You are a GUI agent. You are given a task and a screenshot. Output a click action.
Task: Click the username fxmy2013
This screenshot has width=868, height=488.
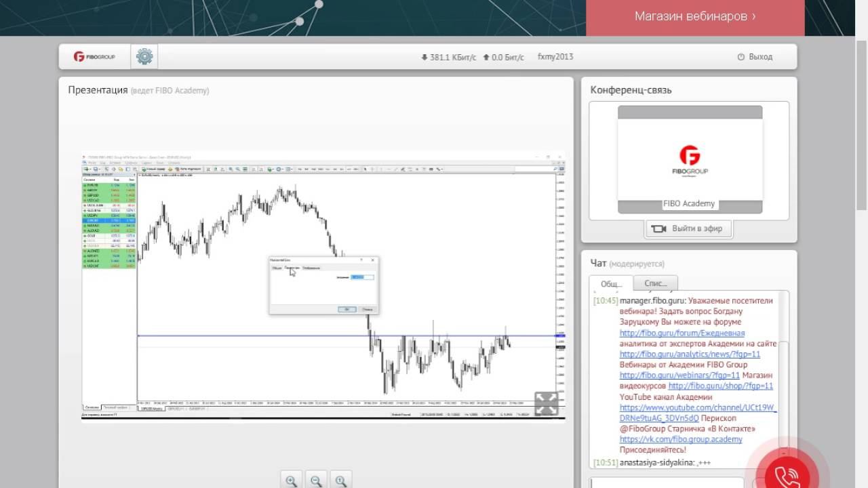click(x=555, y=57)
